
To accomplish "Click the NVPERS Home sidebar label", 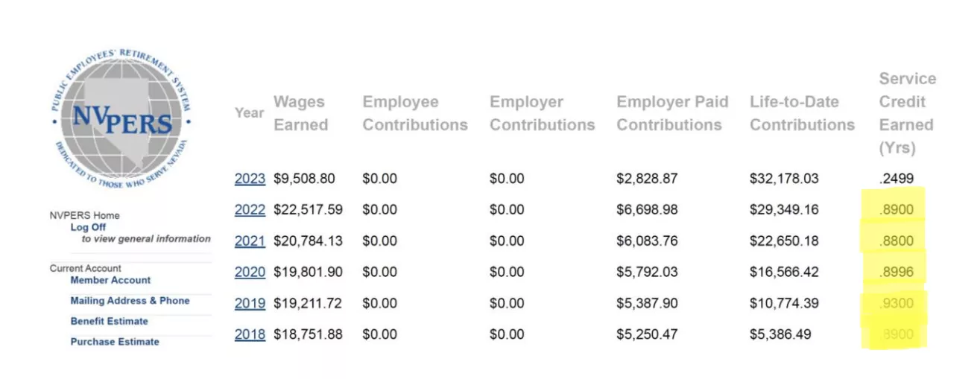I will pyautogui.click(x=84, y=215).
